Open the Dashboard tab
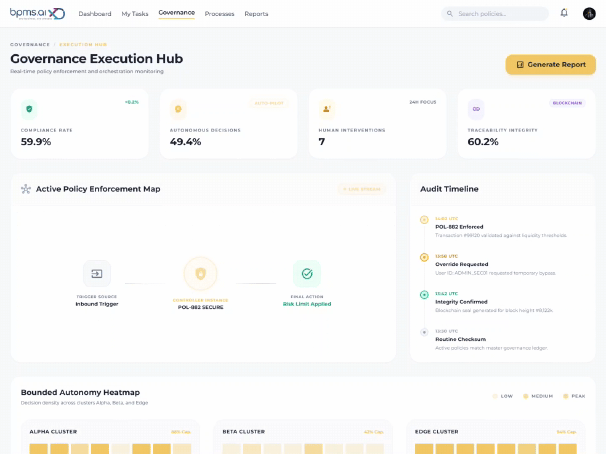The height and width of the screenshot is (454, 606). (95, 14)
